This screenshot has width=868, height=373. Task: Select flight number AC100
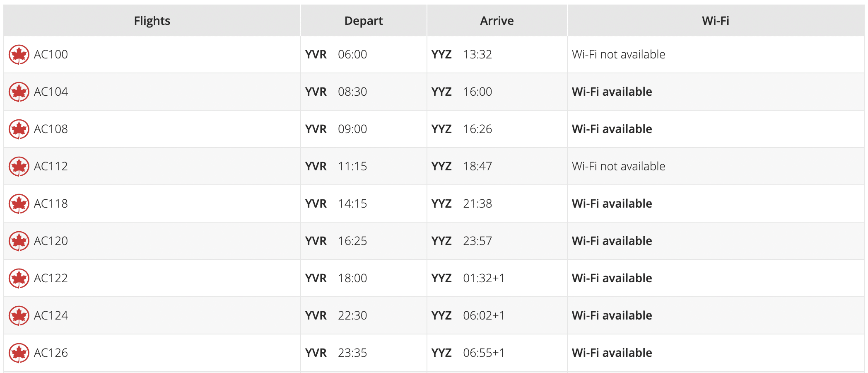coord(51,54)
